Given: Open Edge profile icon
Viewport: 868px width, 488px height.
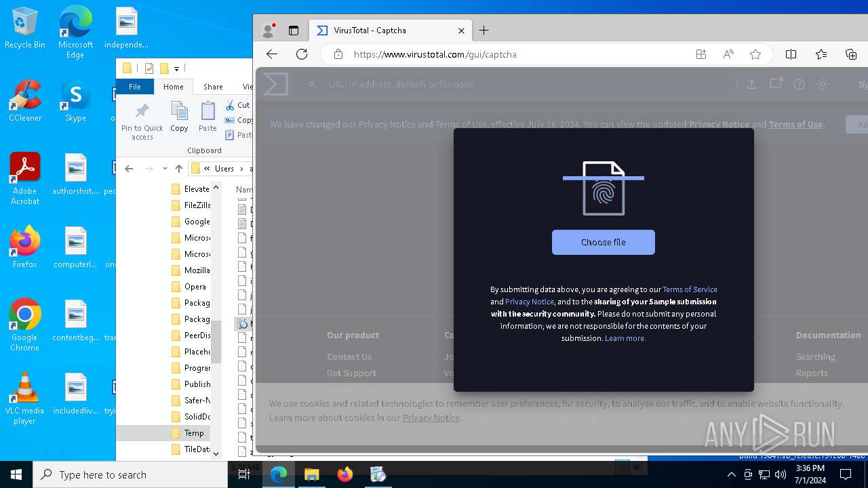Looking at the screenshot, I should [x=269, y=30].
